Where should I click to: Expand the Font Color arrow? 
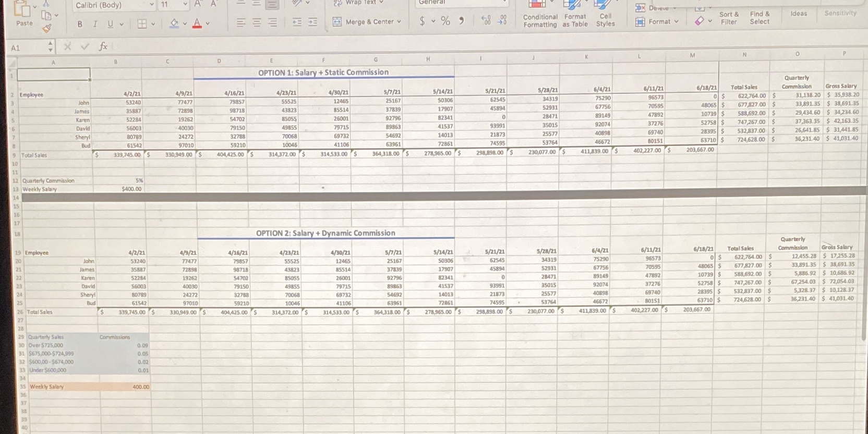pos(208,23)
